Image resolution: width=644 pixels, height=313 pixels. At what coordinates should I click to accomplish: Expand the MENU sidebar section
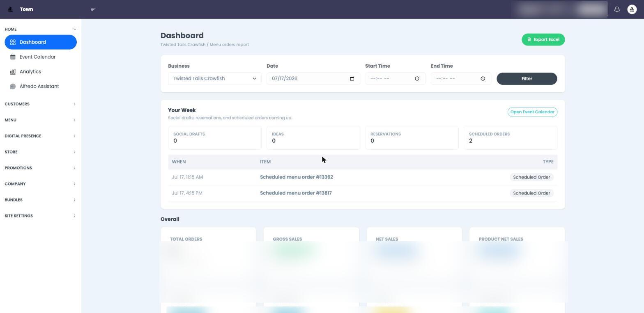tap(40, 120)
